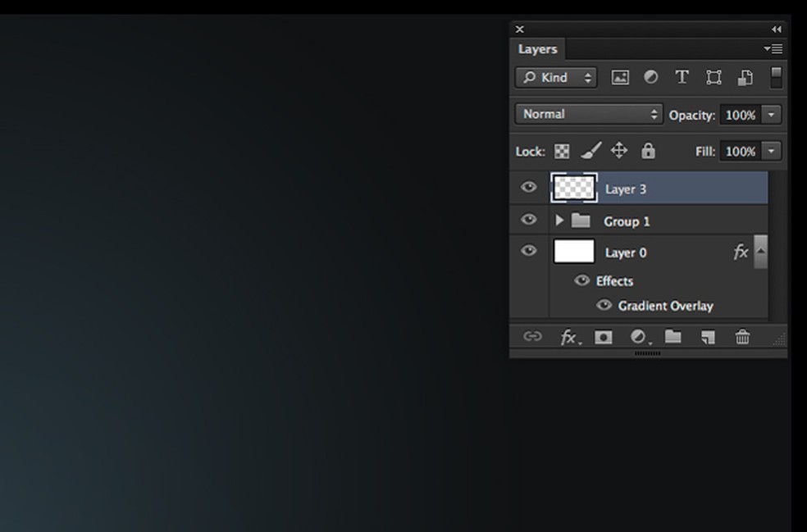Image resolution: width=807 pixels, height=532 pixels.
Task: Hide Group 1 using its eye icon
Action: coord(528,220)
